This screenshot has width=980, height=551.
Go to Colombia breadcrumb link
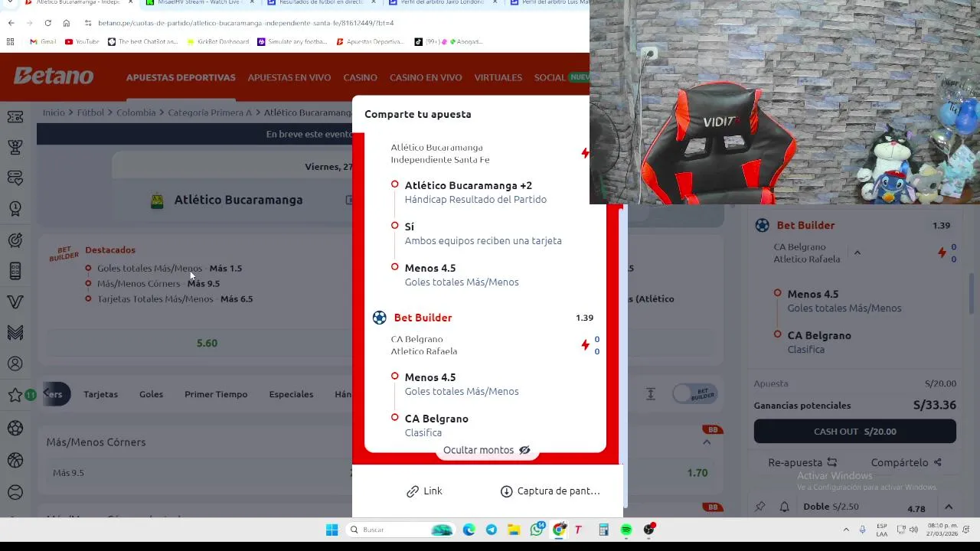(x=136, y=112)
